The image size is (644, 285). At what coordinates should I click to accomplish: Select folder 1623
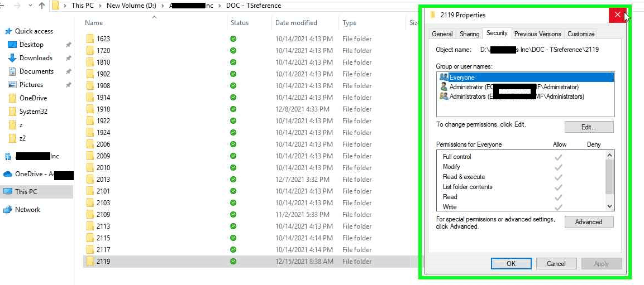[103, 39]
